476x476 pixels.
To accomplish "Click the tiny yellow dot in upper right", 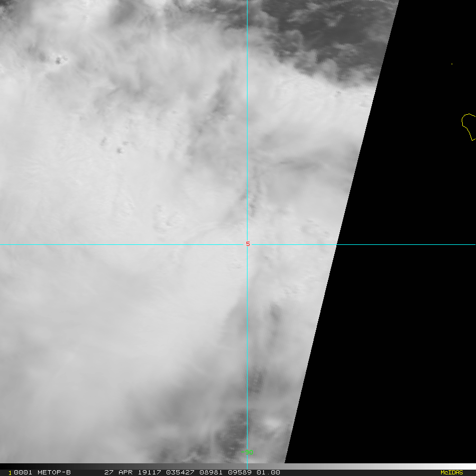I will (452, 64).
